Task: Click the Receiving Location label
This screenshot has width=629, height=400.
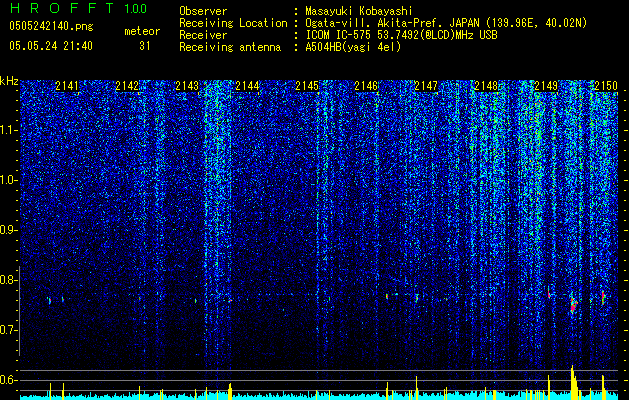Action: [x=233, y=23]
